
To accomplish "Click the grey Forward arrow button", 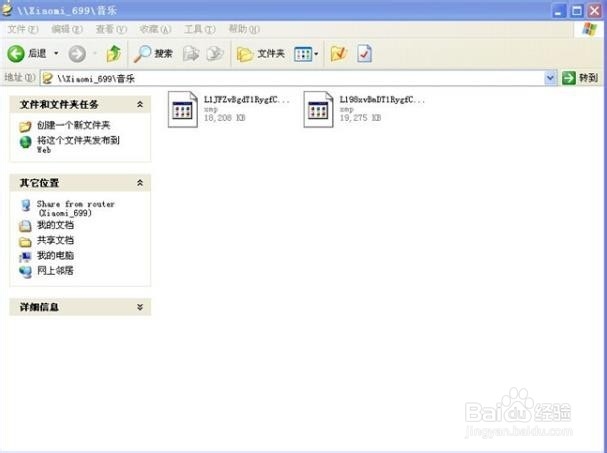I will click(77, 53).
